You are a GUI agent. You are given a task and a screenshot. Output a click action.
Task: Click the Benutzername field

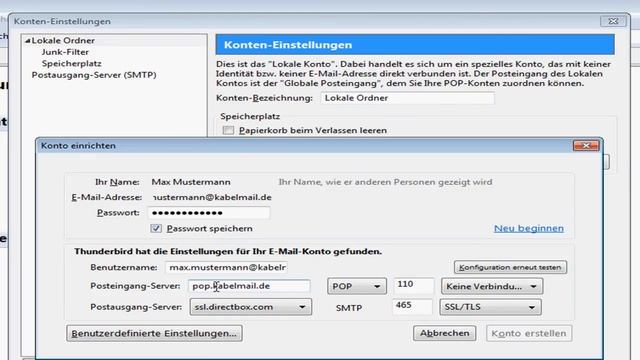coord(227,267)
